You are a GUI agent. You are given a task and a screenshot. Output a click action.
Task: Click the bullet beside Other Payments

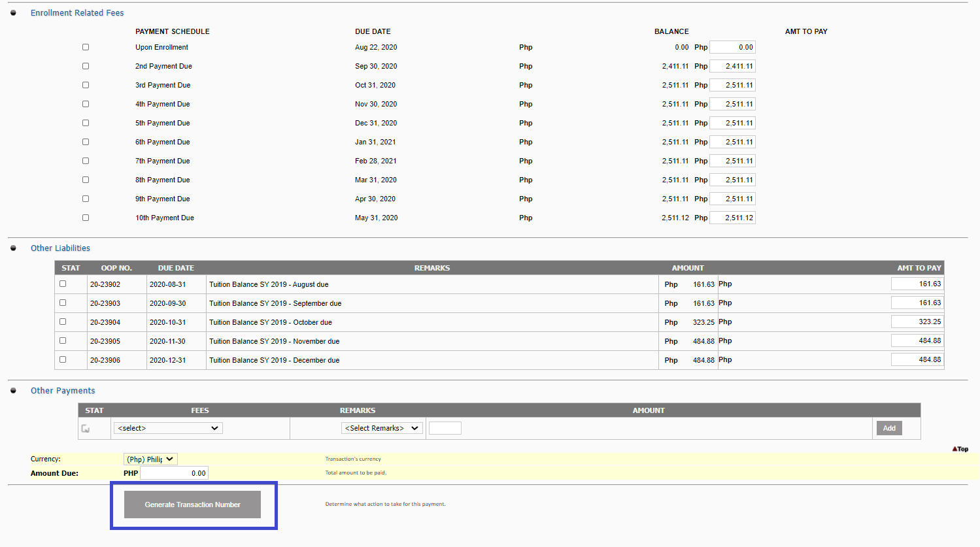[13, 391]
